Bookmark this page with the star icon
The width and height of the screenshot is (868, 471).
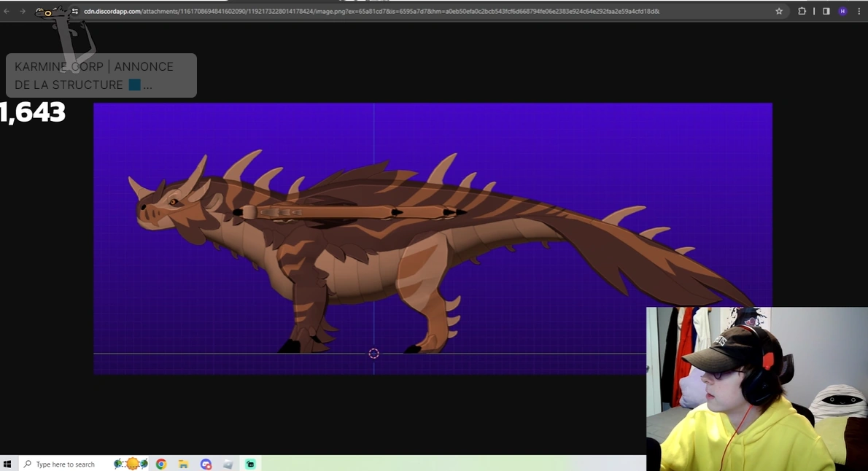779,11
